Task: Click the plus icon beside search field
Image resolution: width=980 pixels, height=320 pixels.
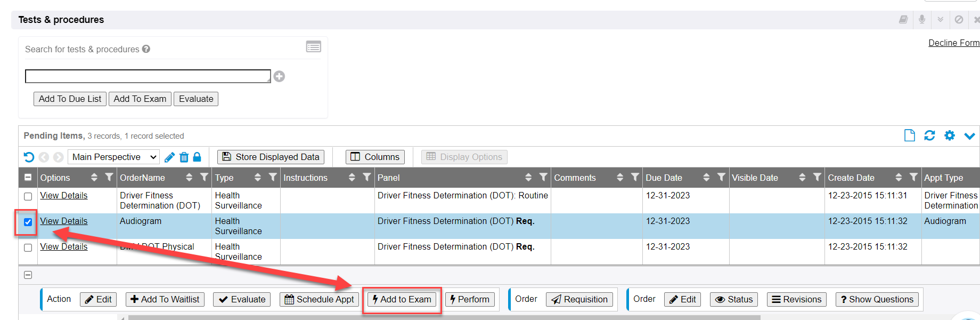Action: 279,77
